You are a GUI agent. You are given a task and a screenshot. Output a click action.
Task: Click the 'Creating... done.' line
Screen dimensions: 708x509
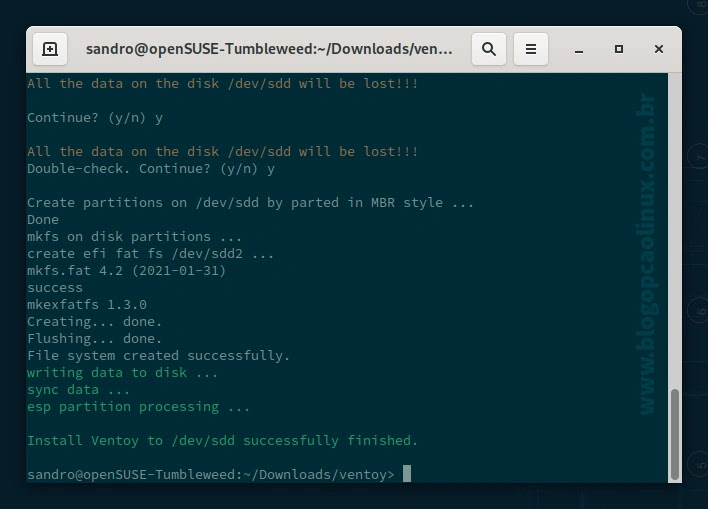tap(94, 322)
